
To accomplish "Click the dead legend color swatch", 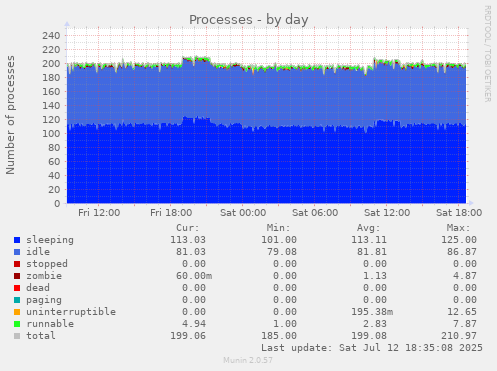I will (x=17, y=288).
